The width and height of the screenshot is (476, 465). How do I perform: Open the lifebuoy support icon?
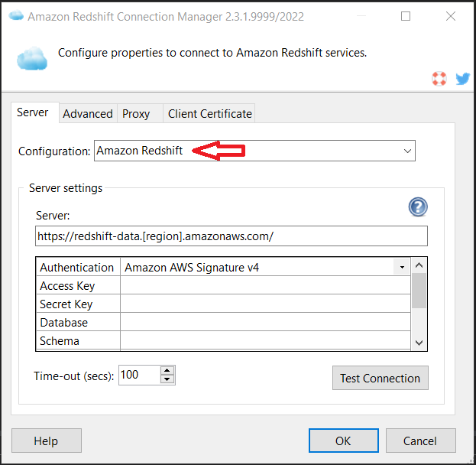[439, 79]
